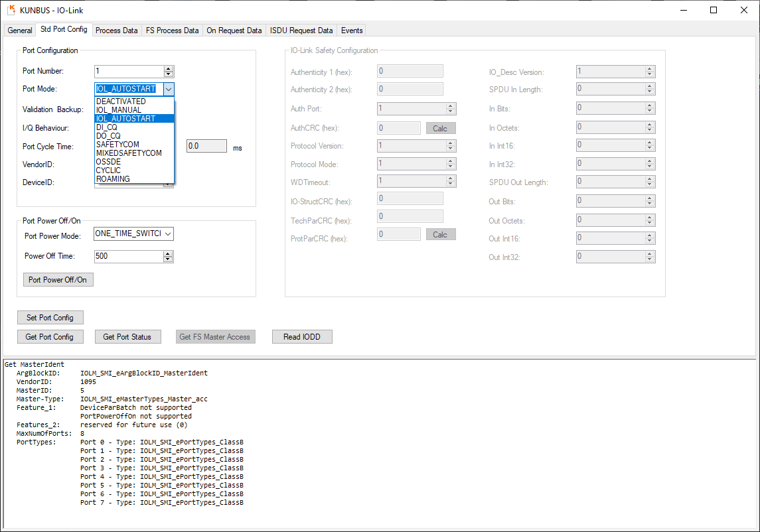Select DO_CQ port mode entry

pos(108,136)
